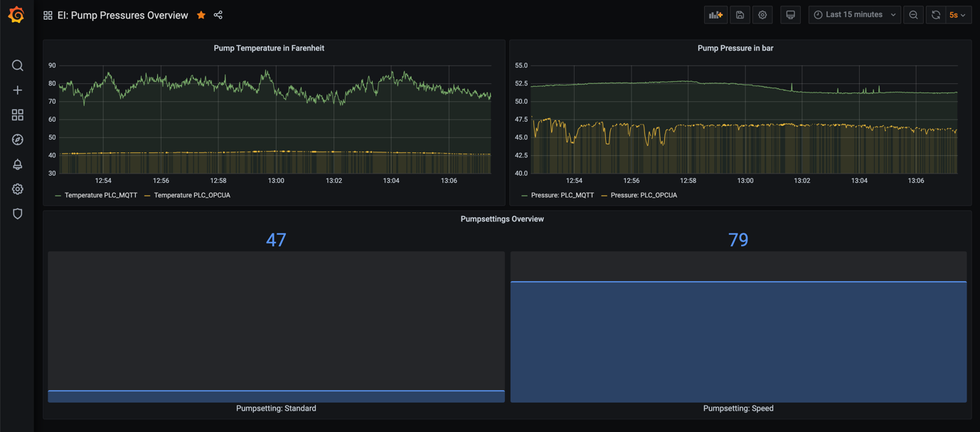Enable TV cycle view mode icon
Screen dimensions: 980x432
click(x=790, y=14)
